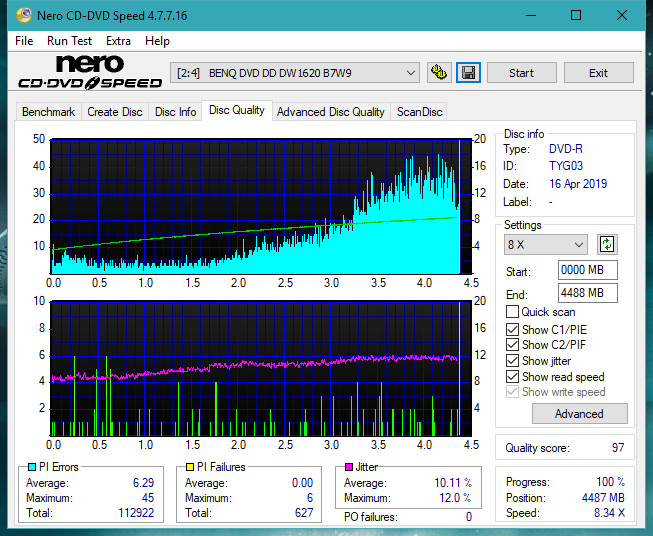The width and height of the screenshot is (653, 536).
Task: Toggle the Quick scan checkbox
Action: (x=512, y=312)
